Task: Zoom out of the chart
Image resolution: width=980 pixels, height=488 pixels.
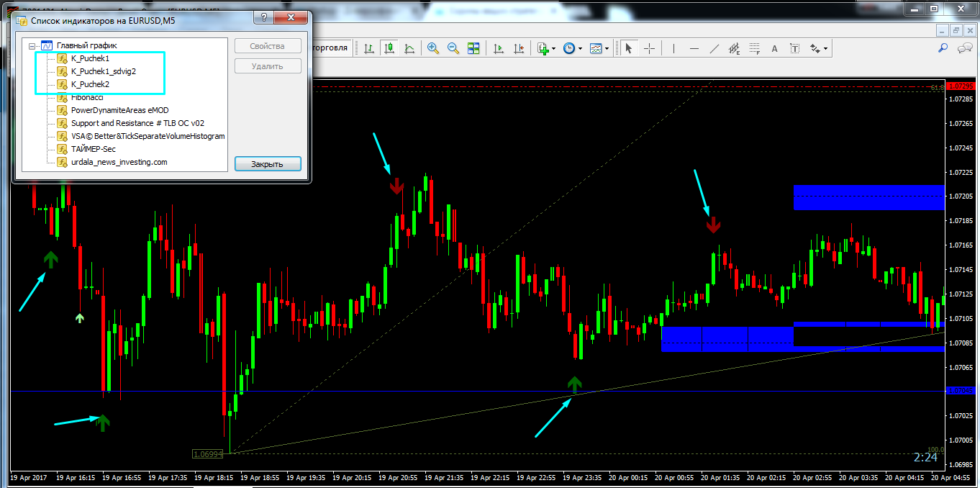Action: click(x=453, y=48)
